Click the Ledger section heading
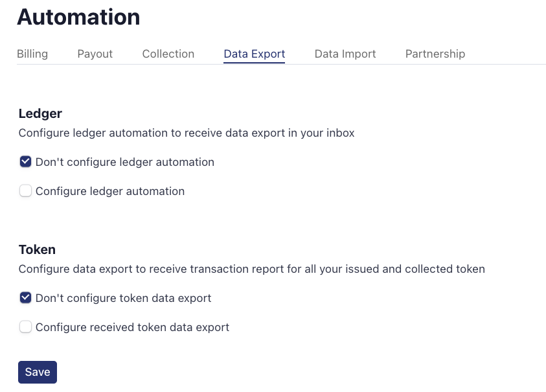 click(40, 113)
